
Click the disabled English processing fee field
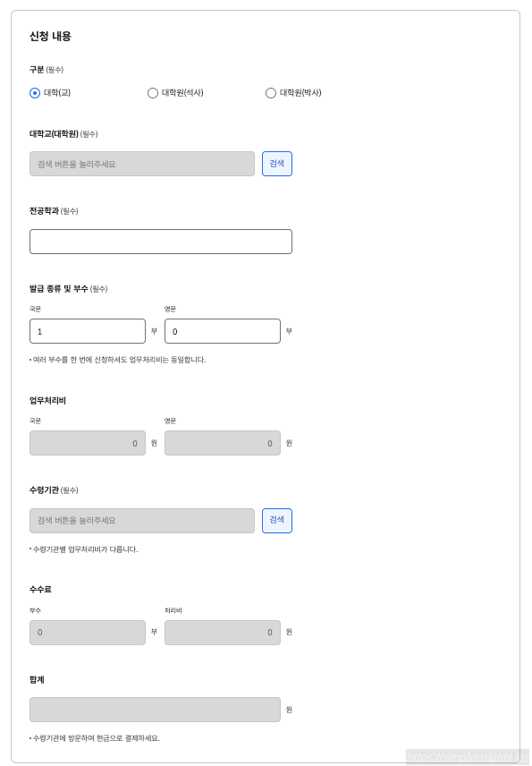(222, 443)
